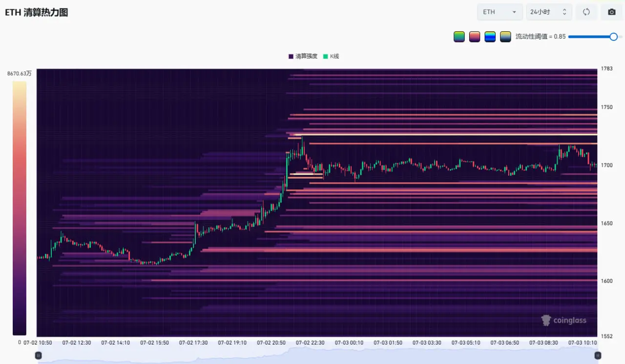Click the 07-02 15:50 time axis label
The width and height of the screenshot is (625, 364).
[x=154, y=343]
